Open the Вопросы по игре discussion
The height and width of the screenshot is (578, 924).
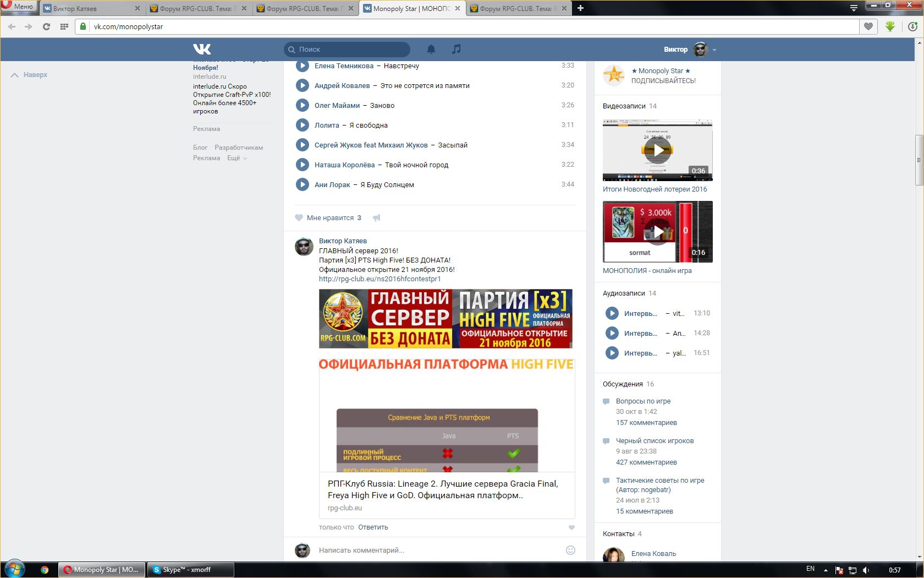click(x=643, y=401)
